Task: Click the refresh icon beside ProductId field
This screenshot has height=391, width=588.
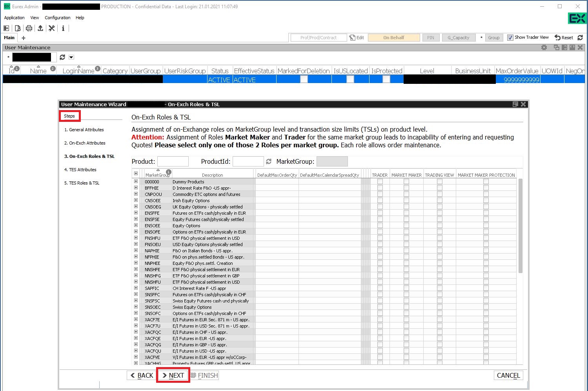Action: point(269,161)
